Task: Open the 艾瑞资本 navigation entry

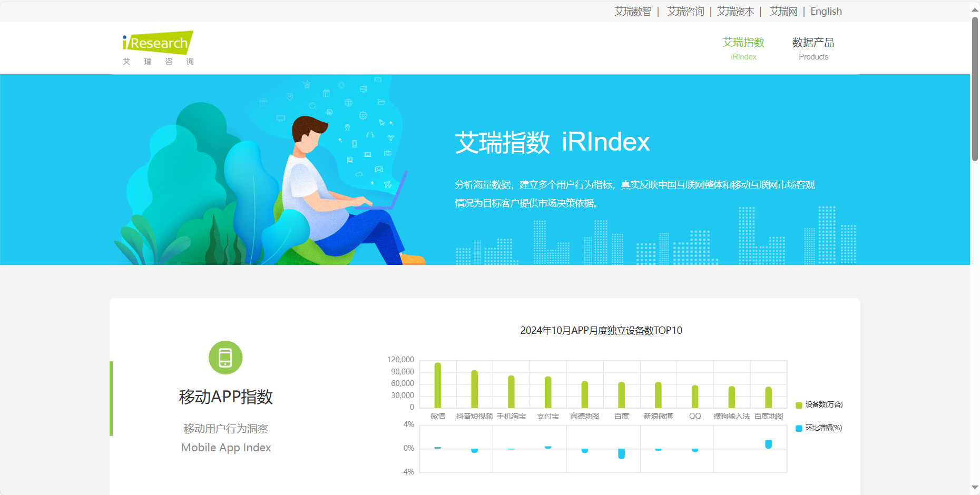Action: click(736, 11)
